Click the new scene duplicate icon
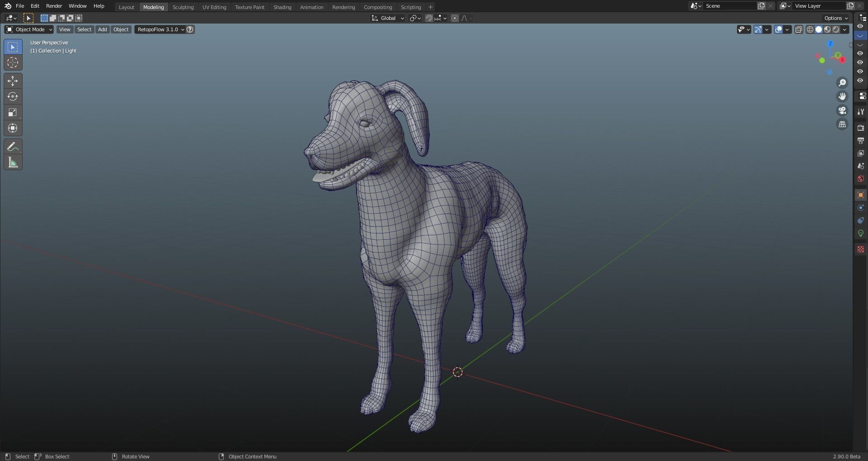Viewport: 868px width, 461px height. (x=761, y=6)
